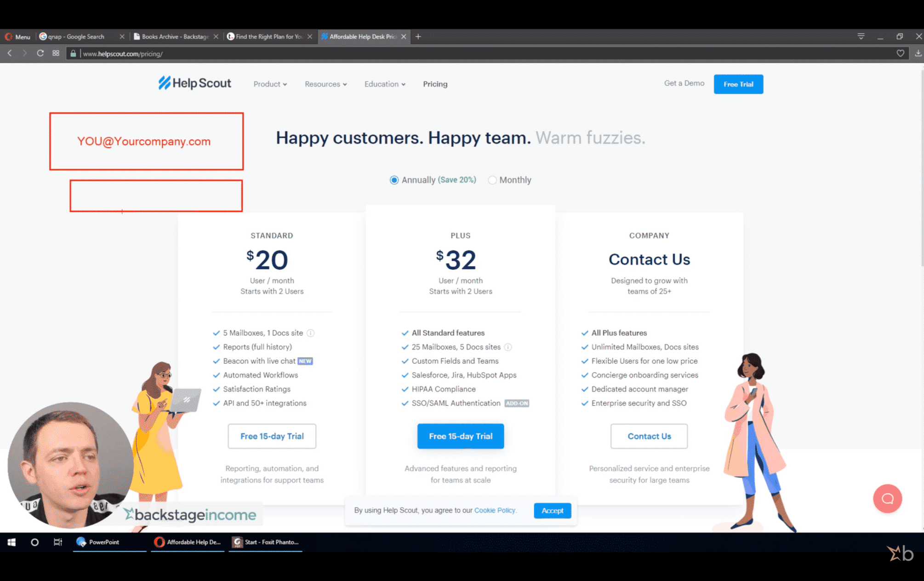Add a new browser tab
Viewport: 924px width, 581px height.
418,36
